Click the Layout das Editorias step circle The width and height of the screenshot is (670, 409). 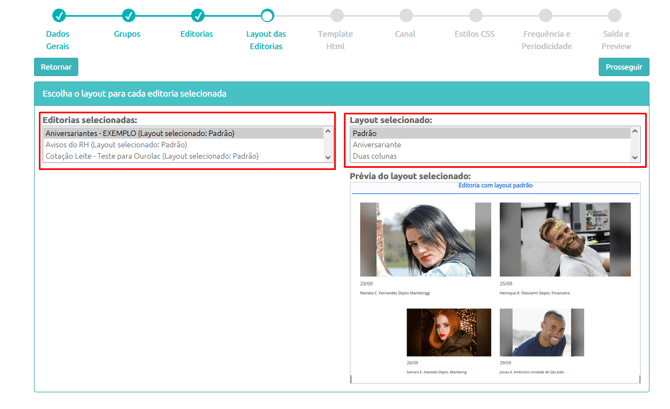(x=267, y=15)
